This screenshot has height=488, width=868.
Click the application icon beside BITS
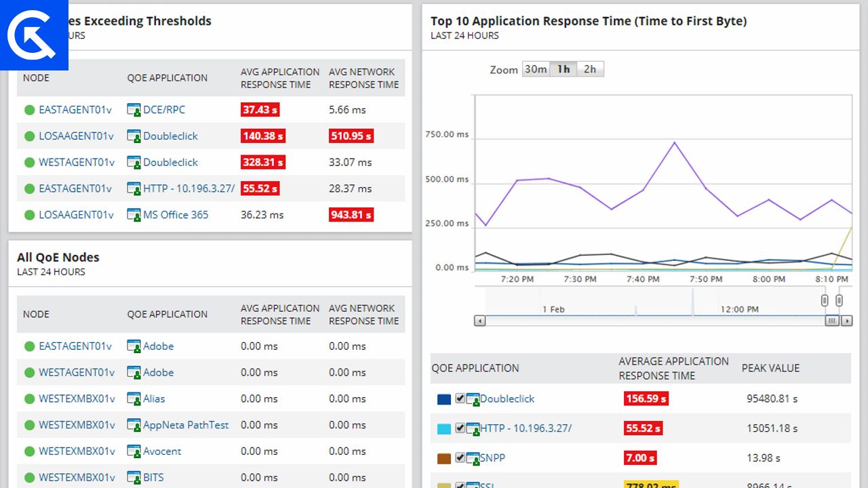click(x=134, y=478)
